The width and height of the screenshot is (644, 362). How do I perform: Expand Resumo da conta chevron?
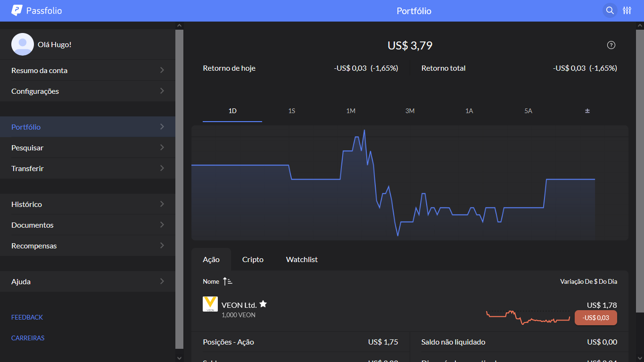point(162,70)
